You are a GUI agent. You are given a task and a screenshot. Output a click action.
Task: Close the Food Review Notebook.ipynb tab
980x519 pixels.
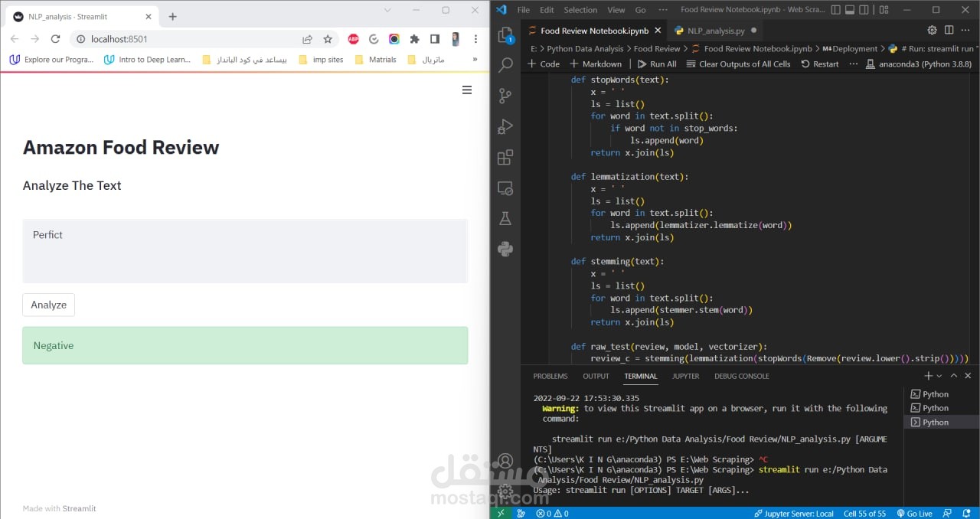pyautogui.click(x=658, y=31)
